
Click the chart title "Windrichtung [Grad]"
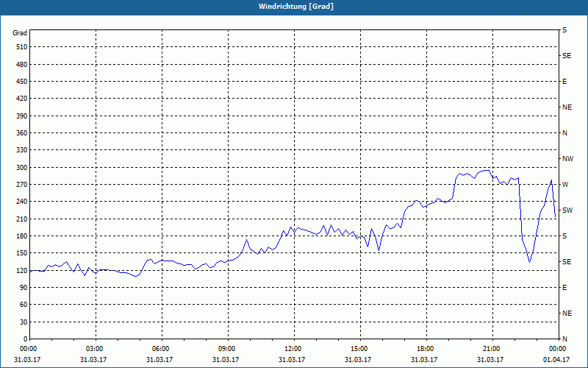coord(296,7)
